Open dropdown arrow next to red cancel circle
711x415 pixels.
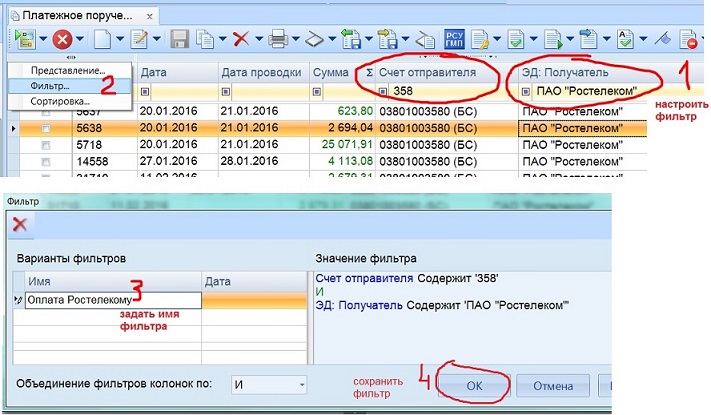(79, 39)
